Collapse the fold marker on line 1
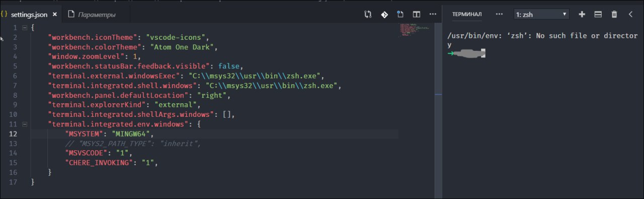This screenshot has width=644, height=199. tap(25, 28)
